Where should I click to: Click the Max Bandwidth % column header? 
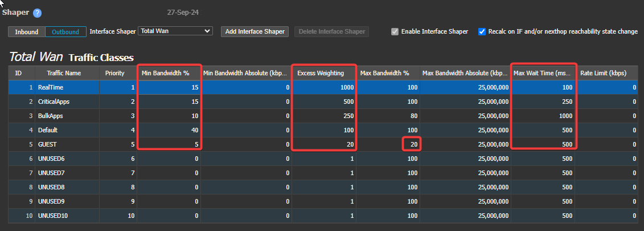[x=388, y=74]
